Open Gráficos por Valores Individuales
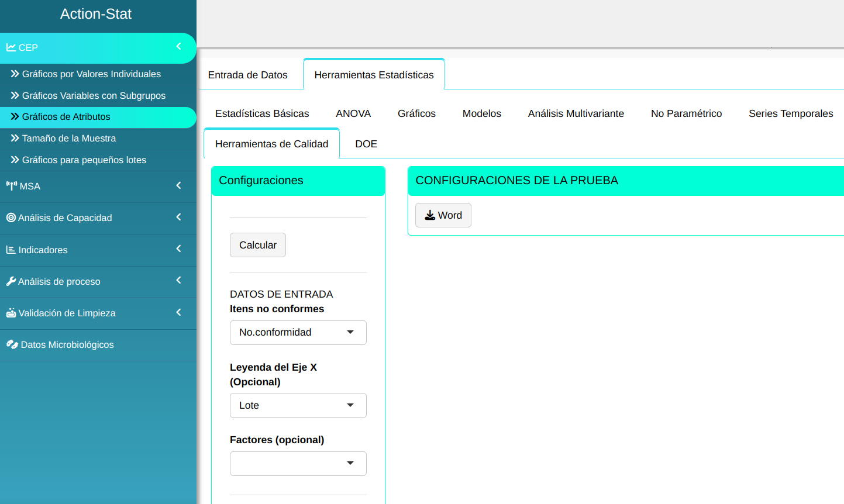This screenshot has height=504, width=844. pyautogui.click(x=91, y=74)
